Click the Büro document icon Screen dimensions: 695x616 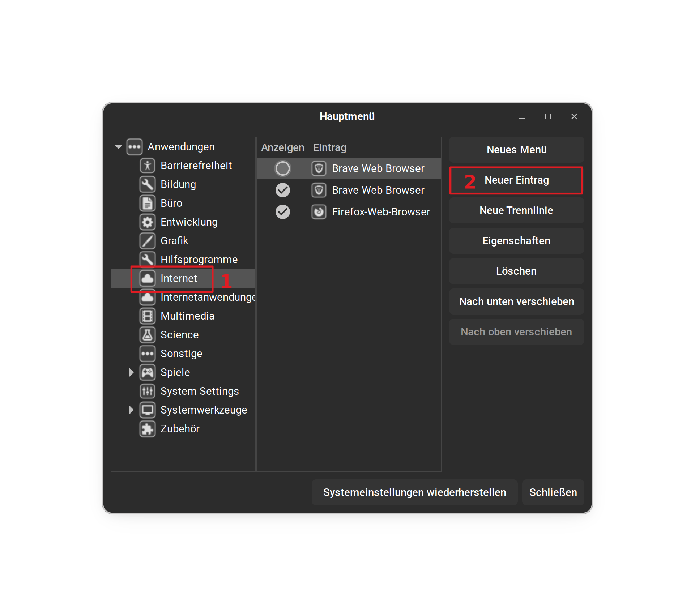pyautogui.click(x=147, y=203)
